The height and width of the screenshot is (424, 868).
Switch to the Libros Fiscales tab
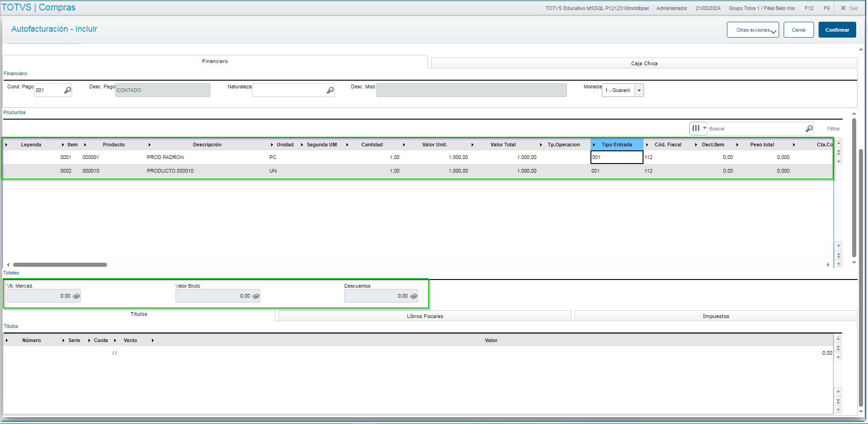(x=425, y=316)
